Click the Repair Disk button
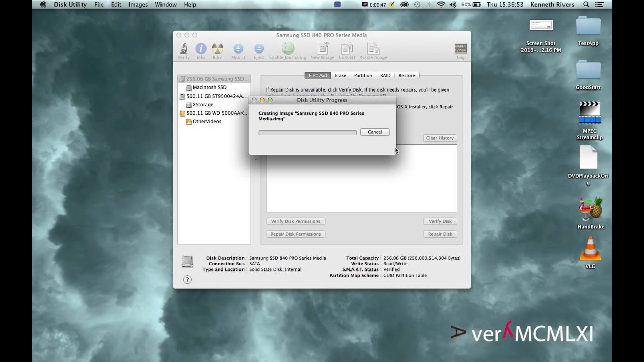Image resolution: width=644 pixels, height=362 pixels. click(x=440, y=234)
